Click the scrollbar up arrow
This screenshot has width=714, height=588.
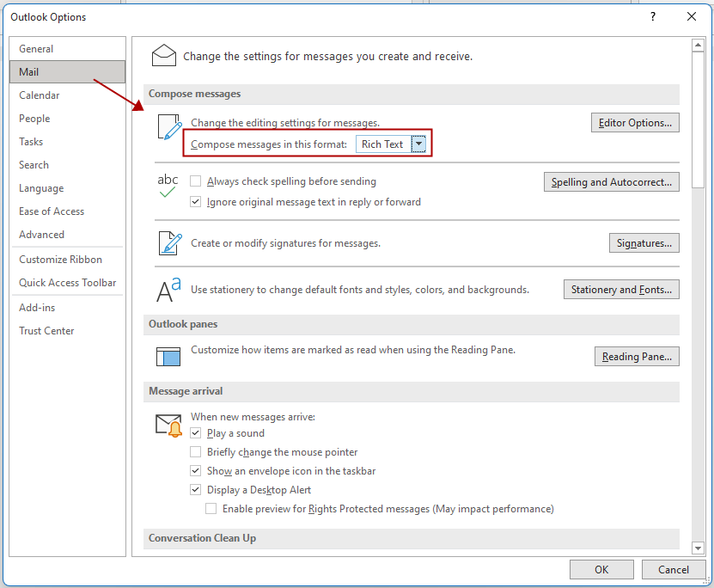pos(698,45)
